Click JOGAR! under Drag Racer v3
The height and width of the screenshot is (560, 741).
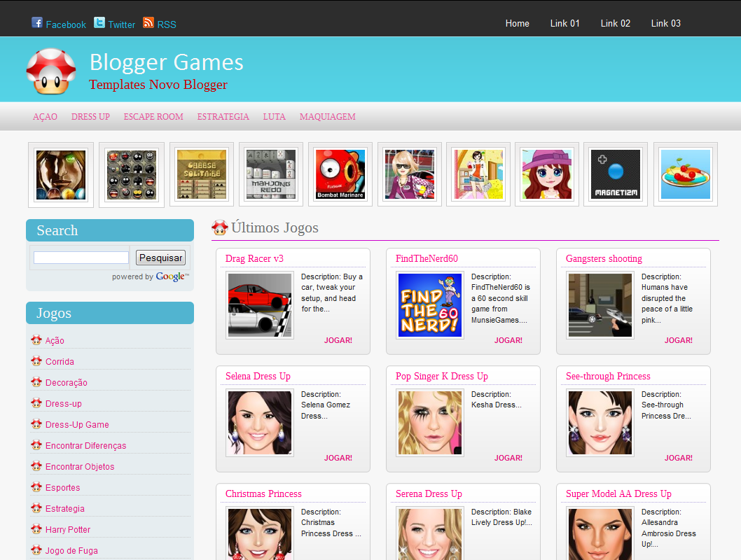[338, 339]
